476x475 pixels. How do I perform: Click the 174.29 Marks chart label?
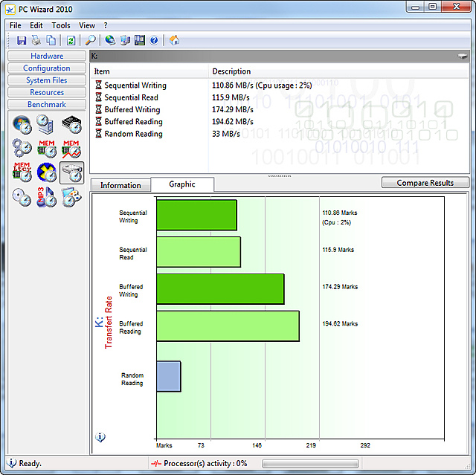(x=340, y=287)
